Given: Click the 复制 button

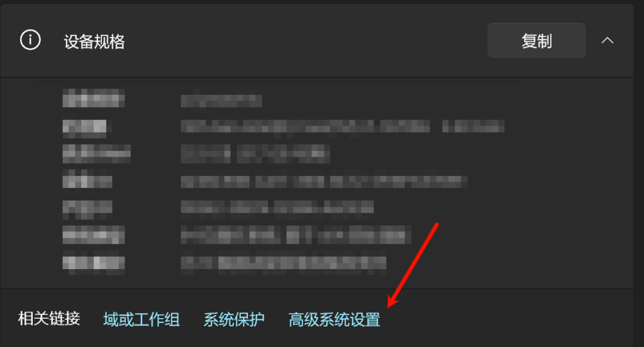Looking at the screenshot, I should point(536,40).
